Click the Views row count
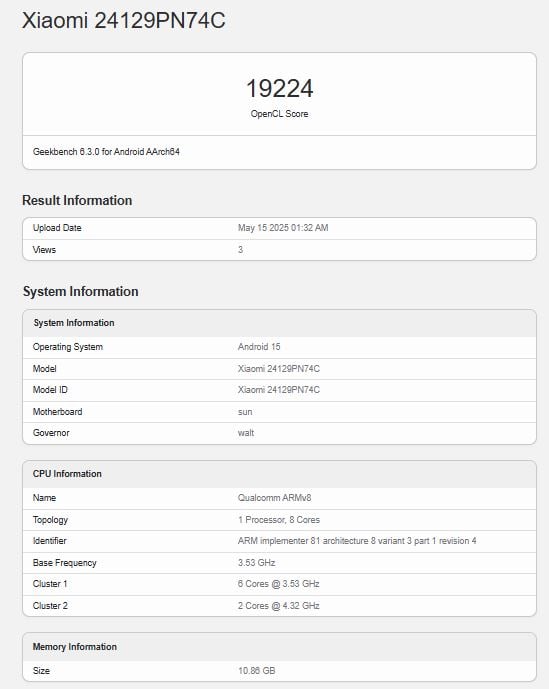 click(x=240, y=250)
